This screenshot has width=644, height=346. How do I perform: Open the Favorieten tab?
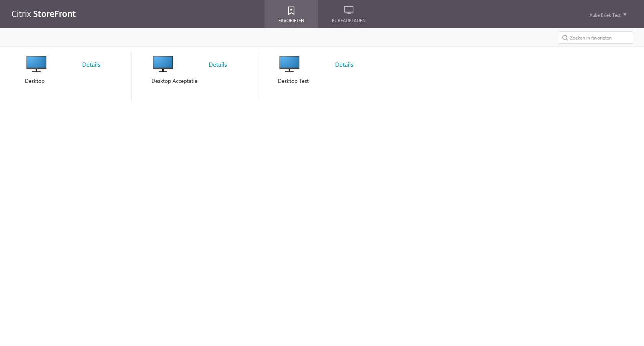click(x=291, y=14)
